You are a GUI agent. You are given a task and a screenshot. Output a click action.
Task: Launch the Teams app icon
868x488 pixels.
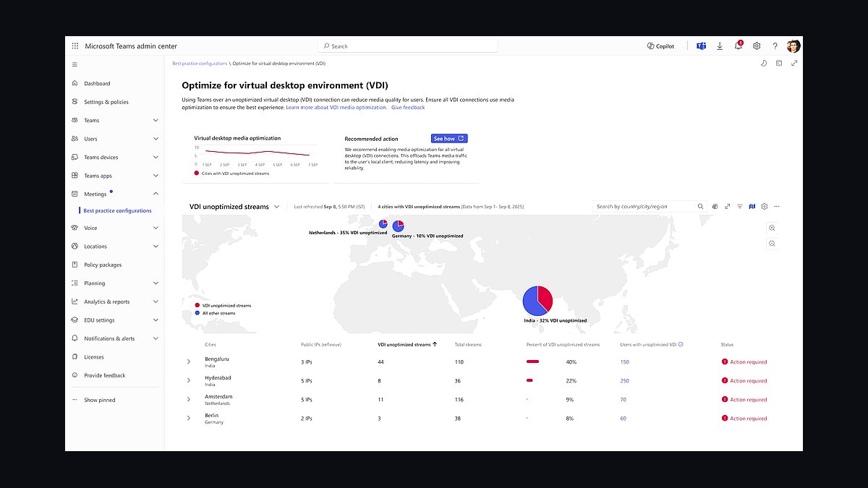701,46
